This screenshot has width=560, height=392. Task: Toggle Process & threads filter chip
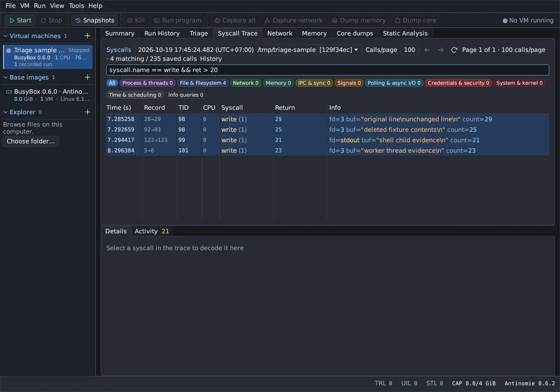tap(147, 83)
